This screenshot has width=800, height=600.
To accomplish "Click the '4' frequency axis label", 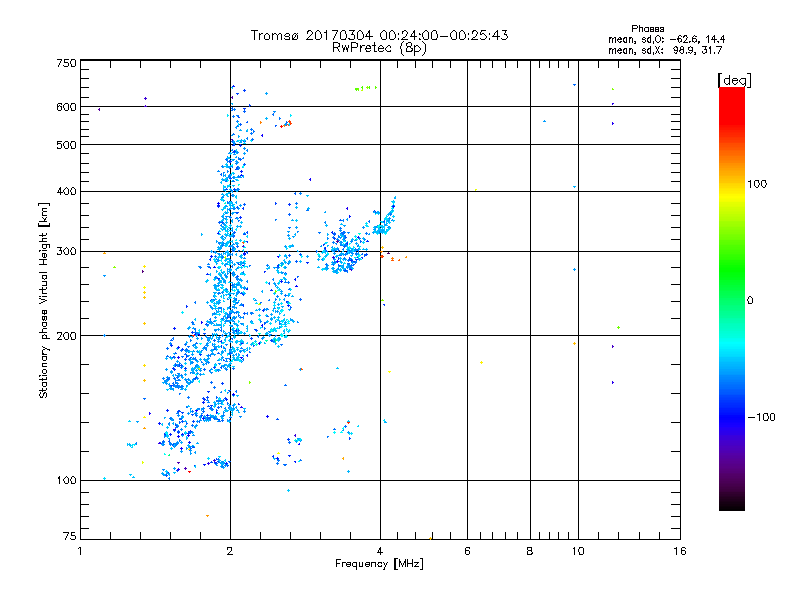I will click(x=380, y=552).
